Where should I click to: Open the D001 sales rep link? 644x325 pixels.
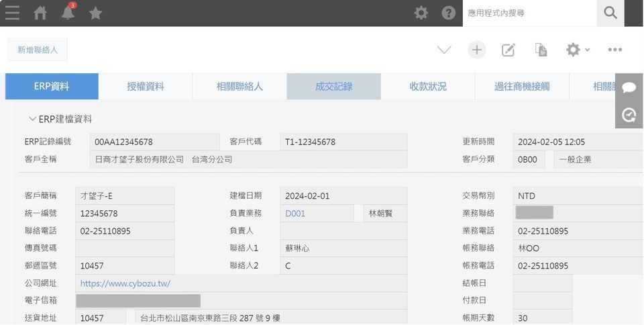coord(295,214)
